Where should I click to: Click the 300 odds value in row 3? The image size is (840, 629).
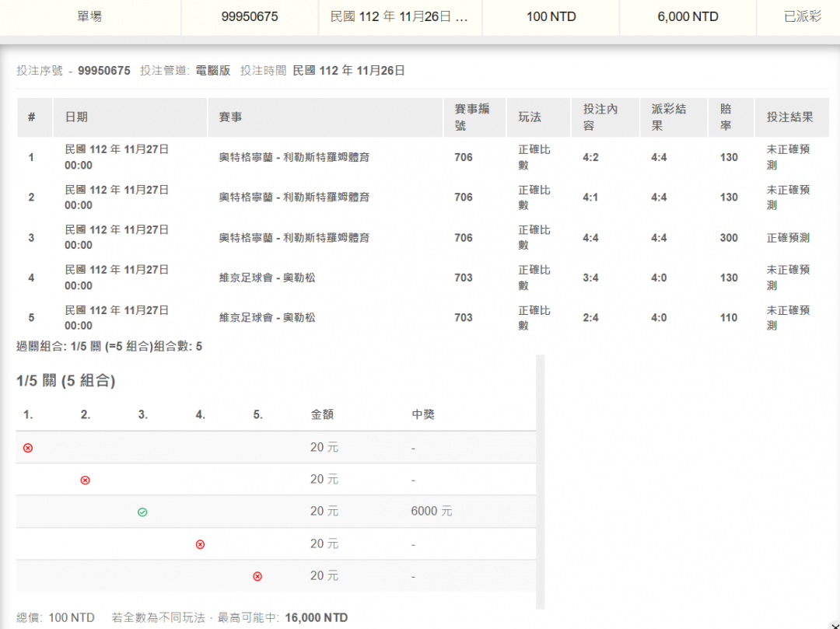coord(729,238)
